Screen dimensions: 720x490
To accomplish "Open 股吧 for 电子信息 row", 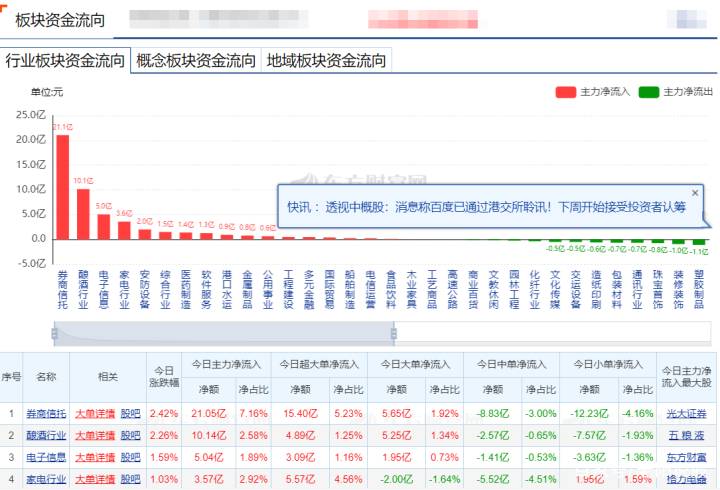I will click(130, 457).
